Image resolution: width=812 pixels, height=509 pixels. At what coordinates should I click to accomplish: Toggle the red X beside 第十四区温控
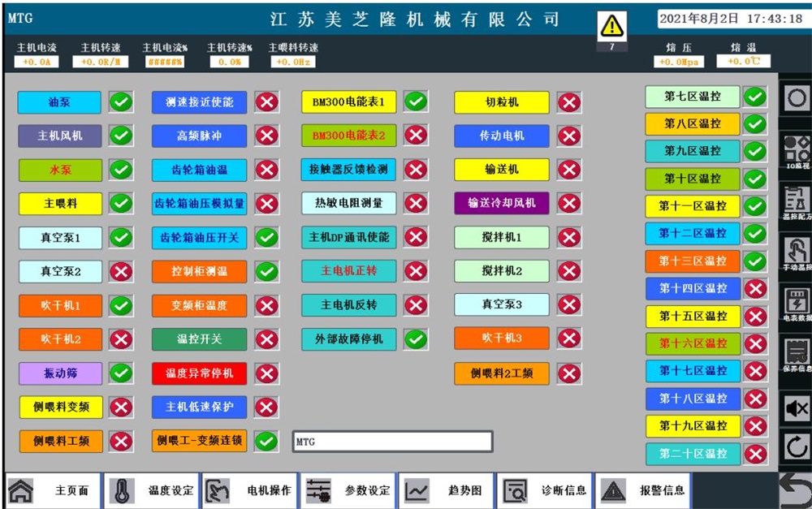pos(755,288)
